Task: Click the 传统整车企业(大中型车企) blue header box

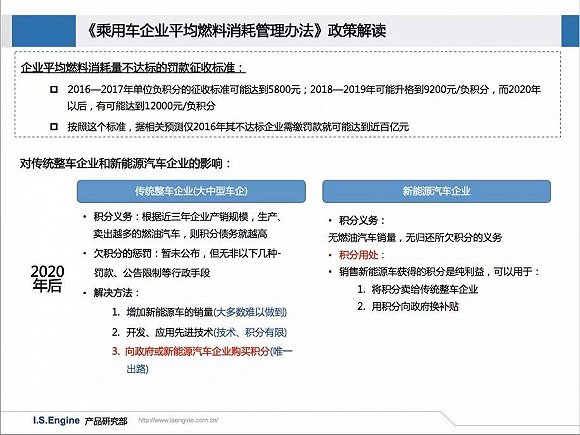Action: tap(191, 191)
